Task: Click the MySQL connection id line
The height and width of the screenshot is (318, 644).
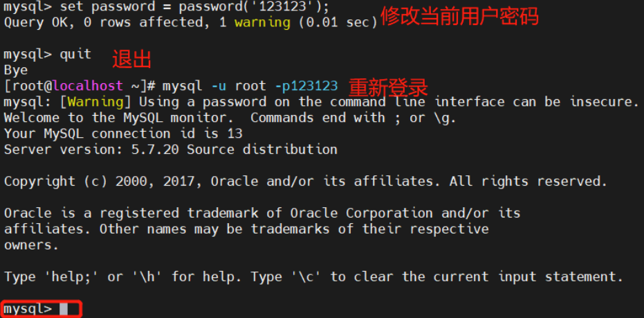Action: click(123, 134)
